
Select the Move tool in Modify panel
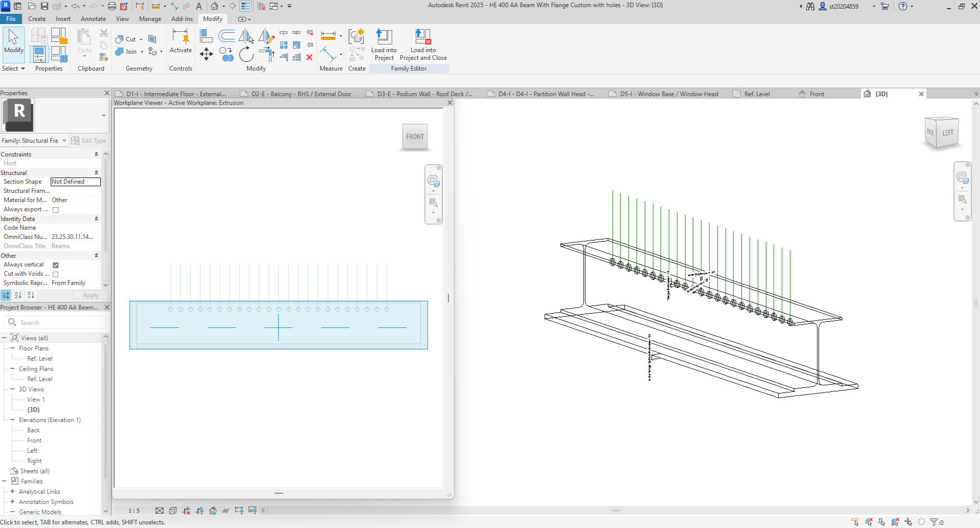point(206,54)
